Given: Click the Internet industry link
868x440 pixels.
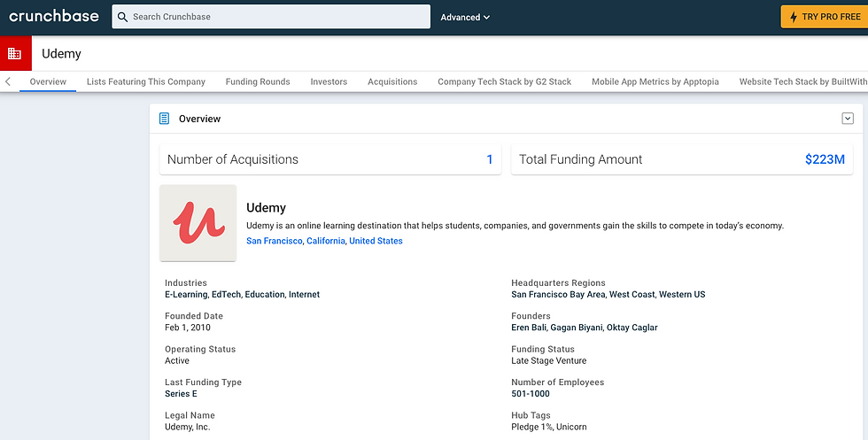Looking at the screenshot, I should point(304,295).
